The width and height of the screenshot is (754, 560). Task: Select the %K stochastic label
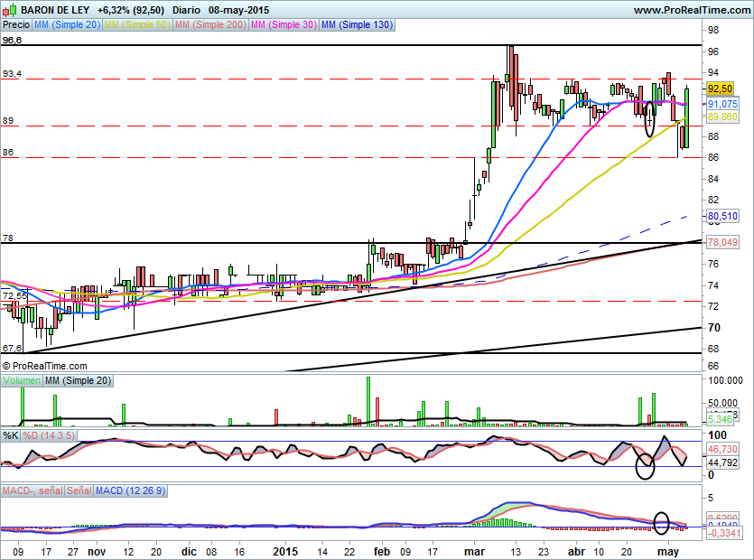11,435
